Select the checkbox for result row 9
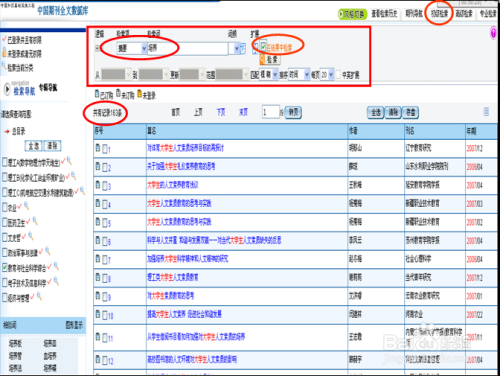Screen dimensions: 500x376 point(105,296)
